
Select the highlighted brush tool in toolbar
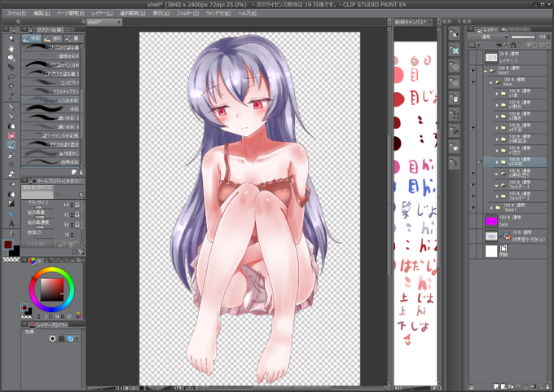tap(11, 145)
